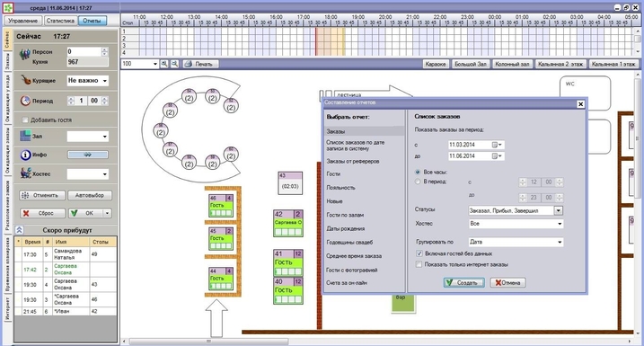
Task: Click the Печать printer button
Action: tap(200, 64)
